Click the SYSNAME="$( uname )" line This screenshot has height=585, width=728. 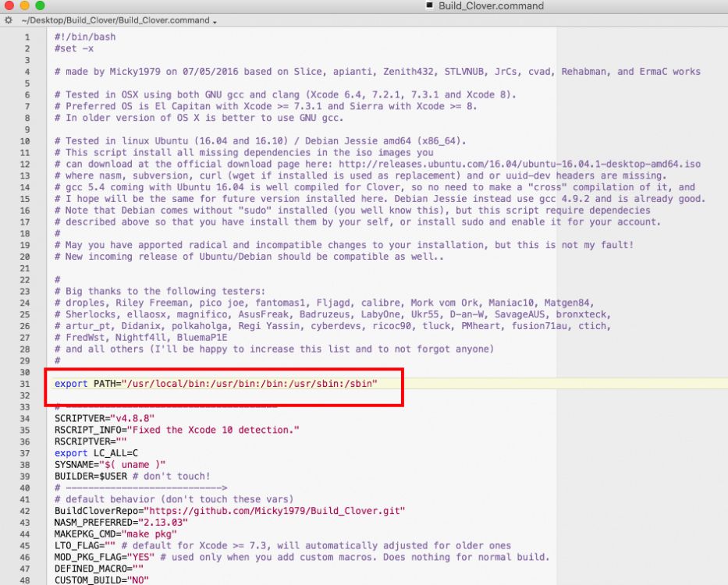[110, 465]
